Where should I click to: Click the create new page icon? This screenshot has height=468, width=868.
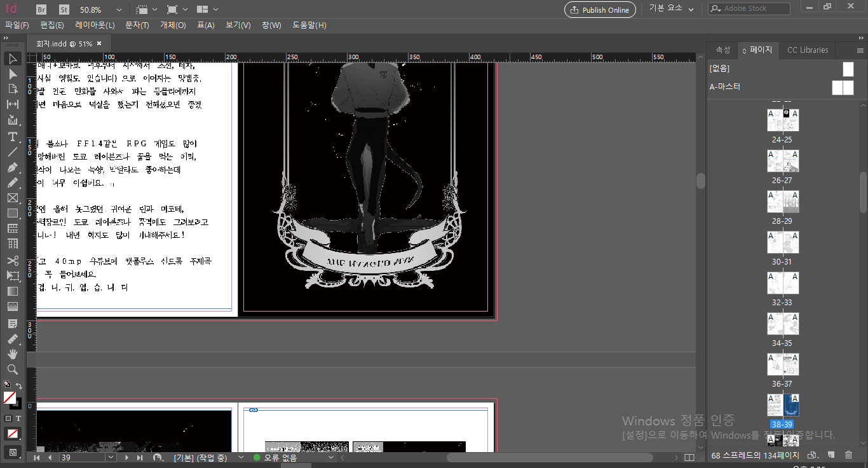831,455
